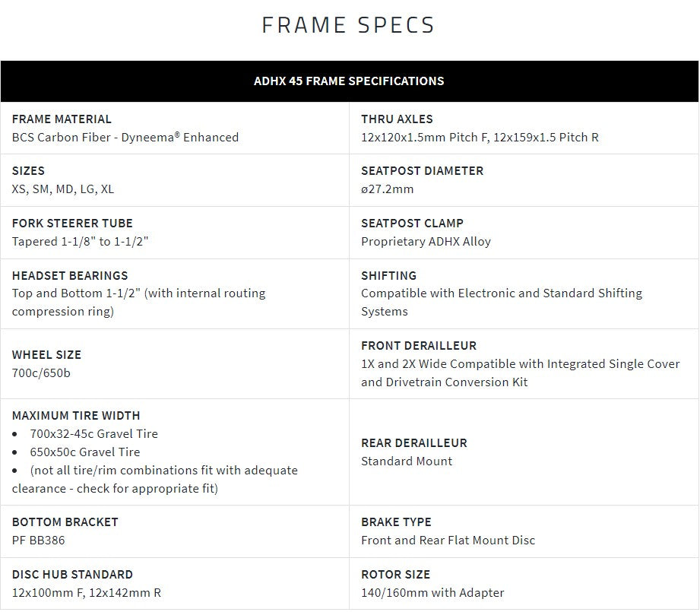Select the Proprietary ADHX Alloy text
Viewport: 700px width, 612px height.
click(426, 242)
